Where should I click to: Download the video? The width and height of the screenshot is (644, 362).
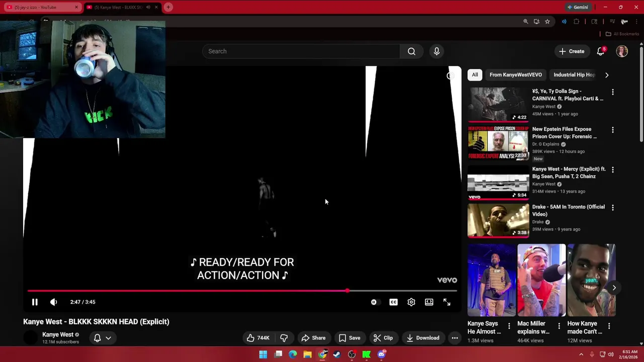pyautogui.click(x=423, y=338)
